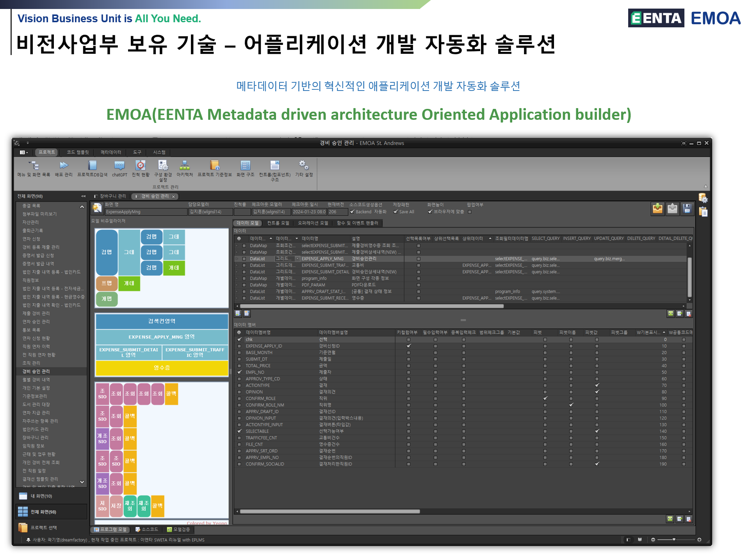
Task: Toggle 선택목록여부 checkbox for EXPENSE_APPLY_MNG row
Action: pyautogui.click(x=419, y=259)
